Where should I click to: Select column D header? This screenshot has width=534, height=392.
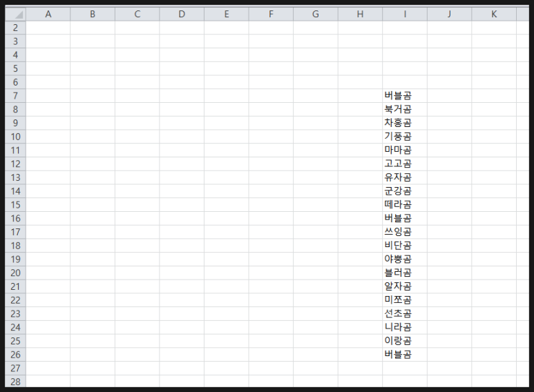coord(182,14)
